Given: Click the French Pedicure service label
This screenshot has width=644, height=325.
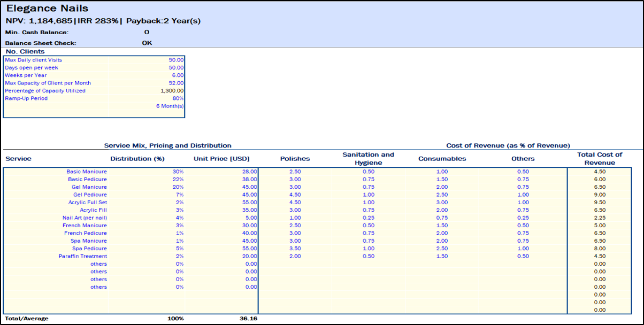Looking at the screenshot, I should (85, 234).
